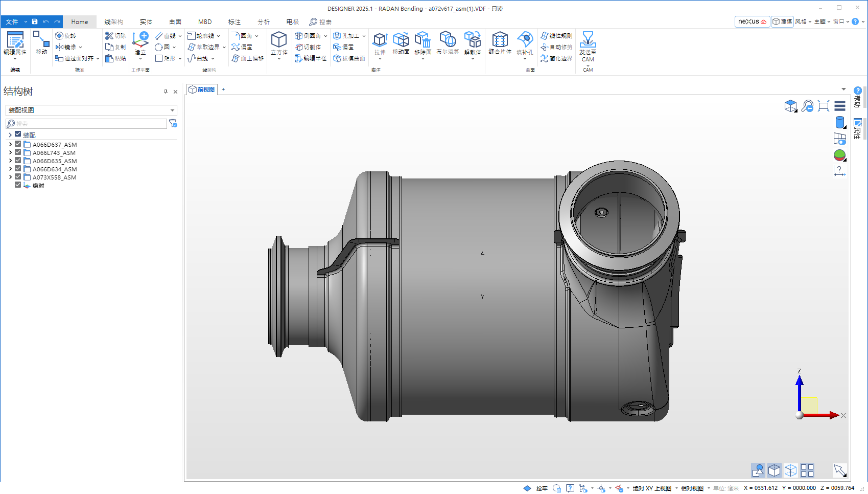Switch to the MBD ribbon tab
Screen dimensions: 868x494
click(x=205, y=22)
